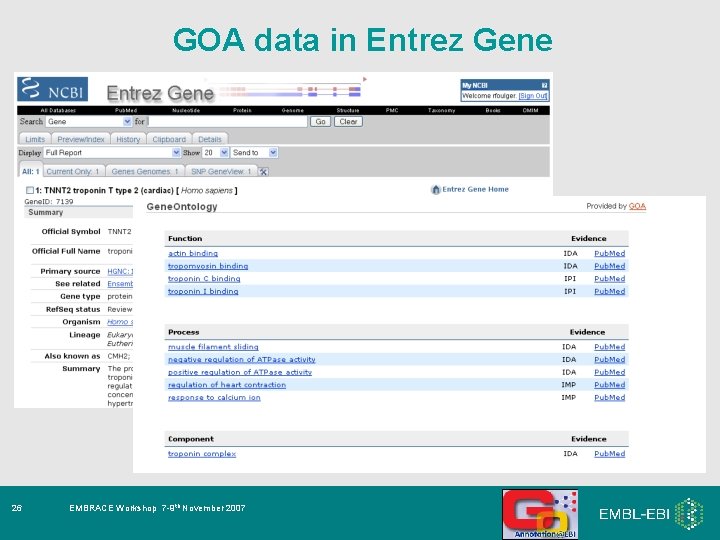Click the IPI evidence code for troponin C binding
This screenshot has height=540, width=720.
point(570,279)
